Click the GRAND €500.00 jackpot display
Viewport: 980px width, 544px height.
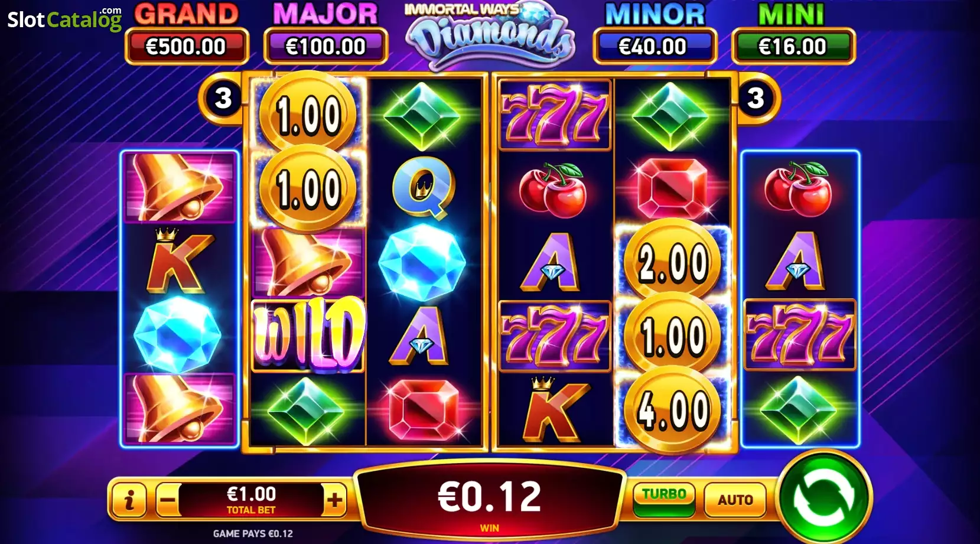186,34
